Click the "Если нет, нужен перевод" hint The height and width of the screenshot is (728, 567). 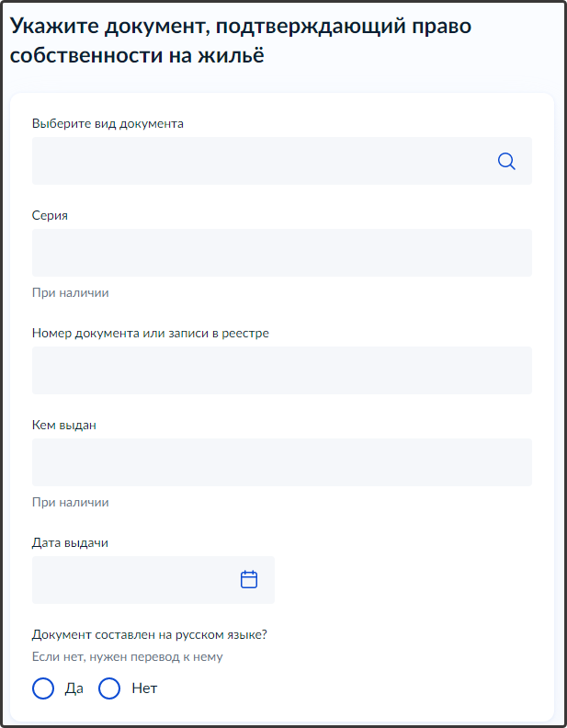coord(127,656)
